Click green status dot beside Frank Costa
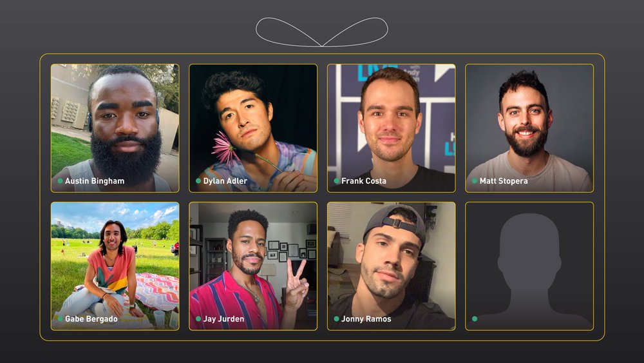The width and height of the screenshot is (644, 363). [336, 181]
